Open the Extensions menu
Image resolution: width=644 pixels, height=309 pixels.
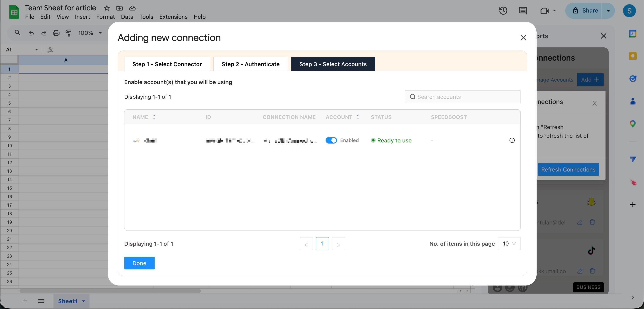click(x=173, y=17)
